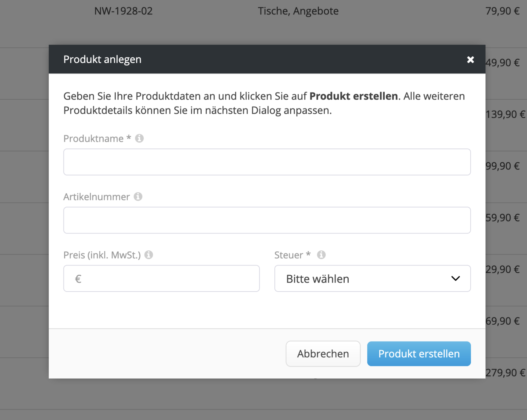Open tax rate options for the product
The image size is (527, 420).
click(x=372, y=279)
